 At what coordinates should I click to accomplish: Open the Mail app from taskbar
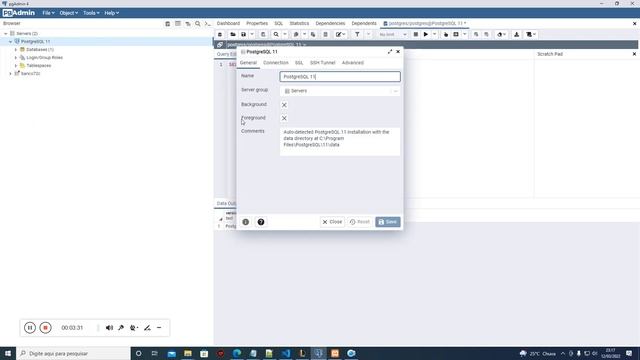point(171,353)
